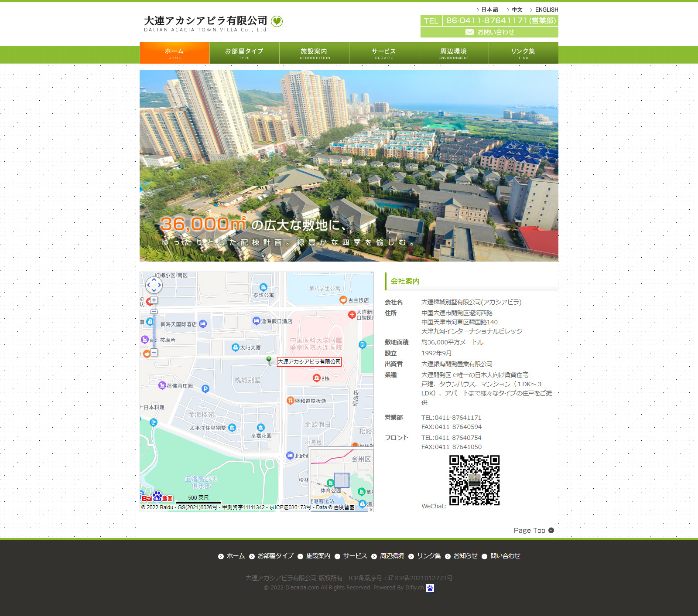Open the 施設案内 Introduction tab
The height and width of the screenshot is (616, 698).
click(x=314, y=53)
